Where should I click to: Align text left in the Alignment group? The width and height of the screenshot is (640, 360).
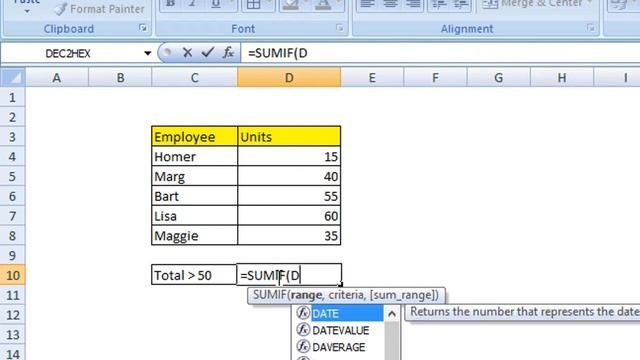coord(367,4)
